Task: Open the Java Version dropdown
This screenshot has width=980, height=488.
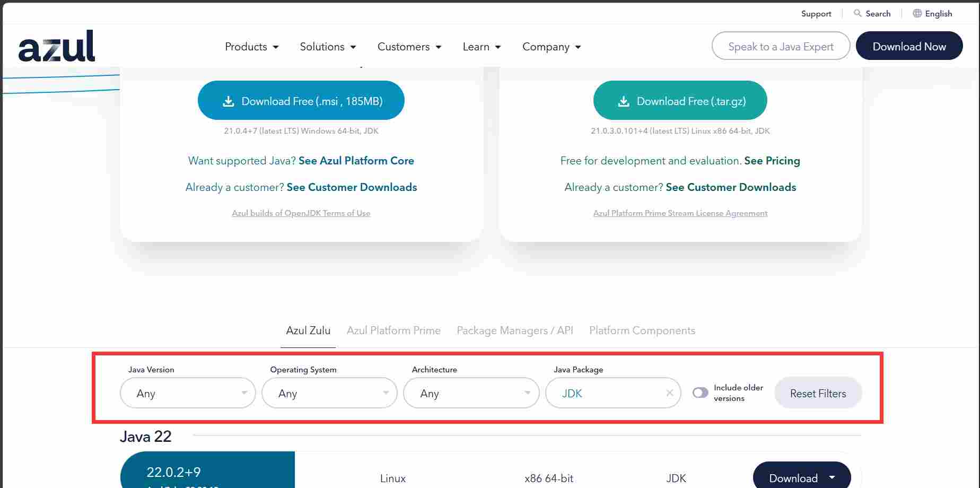Action: pyautogui.click(x=188, y=393)
